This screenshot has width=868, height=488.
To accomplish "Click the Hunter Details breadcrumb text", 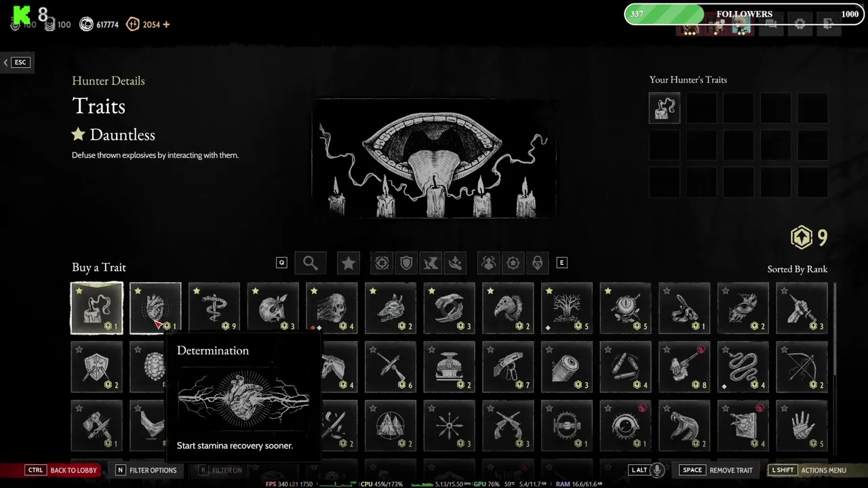I will pos(108,81).
